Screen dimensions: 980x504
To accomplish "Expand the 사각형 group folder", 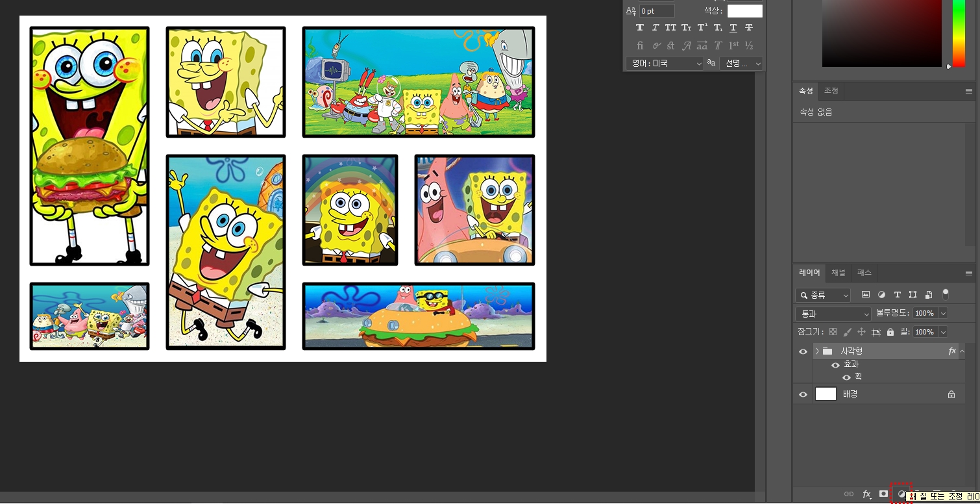I will pyautogui.click(x=817, y=351).
